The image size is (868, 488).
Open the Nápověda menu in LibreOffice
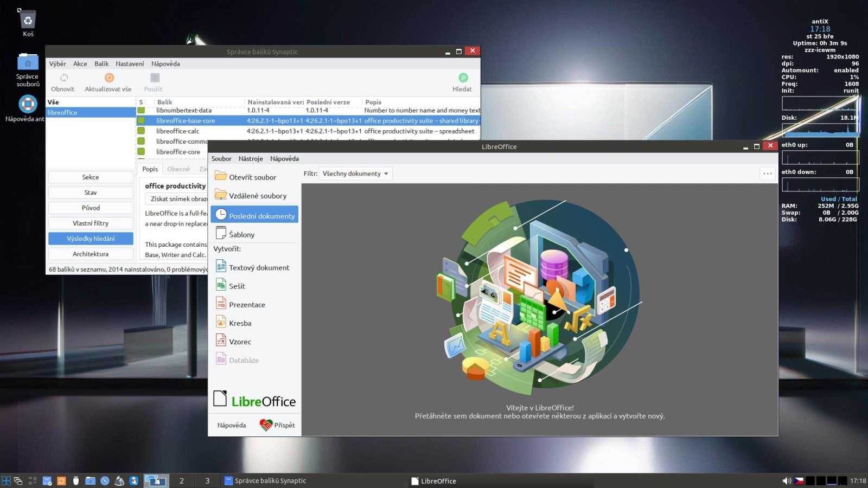coord(284,158)
